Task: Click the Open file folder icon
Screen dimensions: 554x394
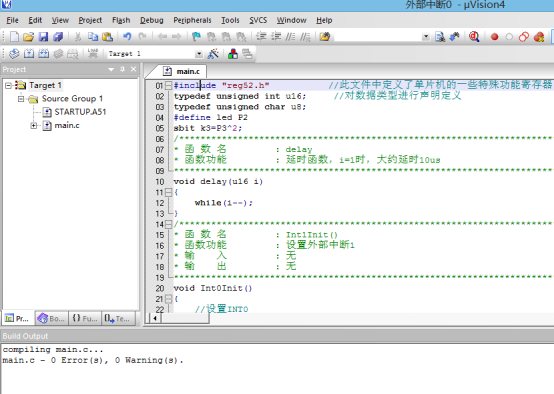Action: 29,37
